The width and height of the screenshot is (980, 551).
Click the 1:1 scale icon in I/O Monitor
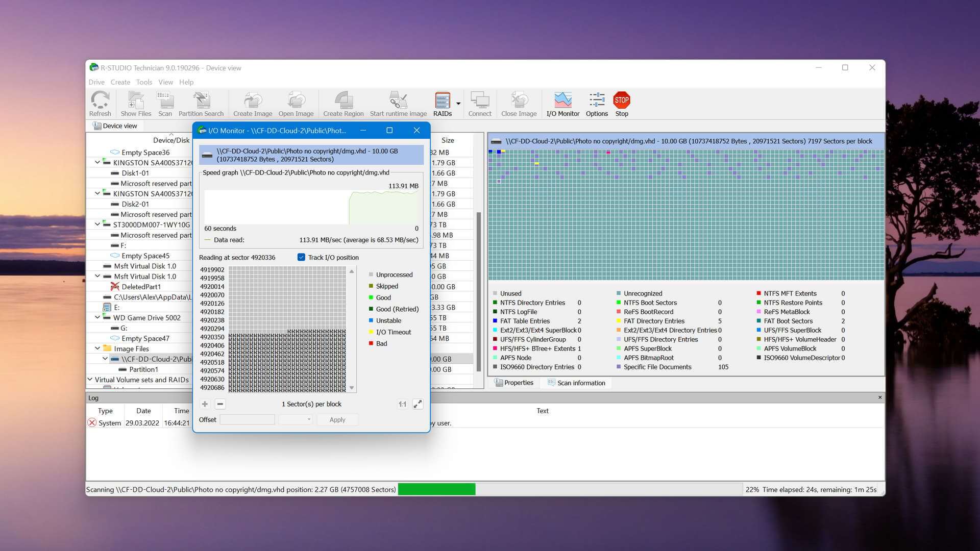tap(402, 404)
